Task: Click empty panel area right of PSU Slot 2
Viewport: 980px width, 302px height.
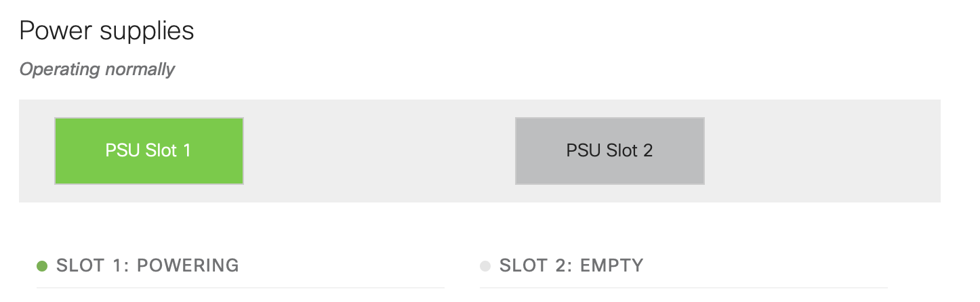Action: (820, 151)
